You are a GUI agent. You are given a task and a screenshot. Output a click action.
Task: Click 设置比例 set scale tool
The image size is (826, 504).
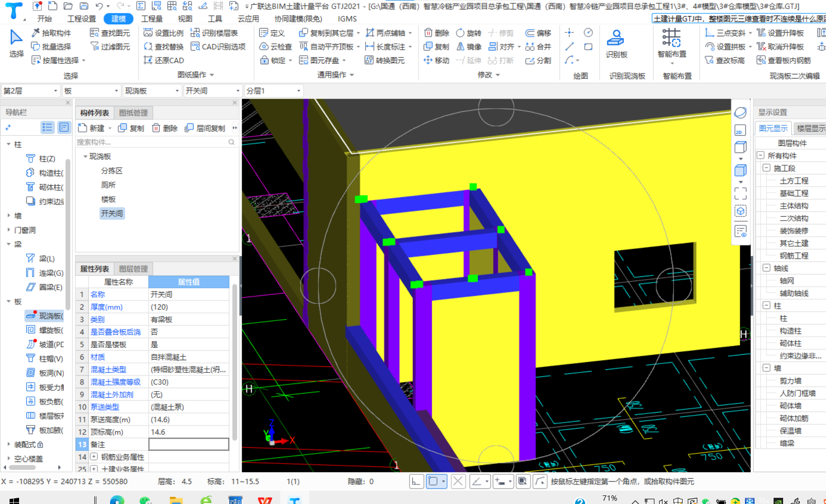pyautogui.click(x=163, y=33)
